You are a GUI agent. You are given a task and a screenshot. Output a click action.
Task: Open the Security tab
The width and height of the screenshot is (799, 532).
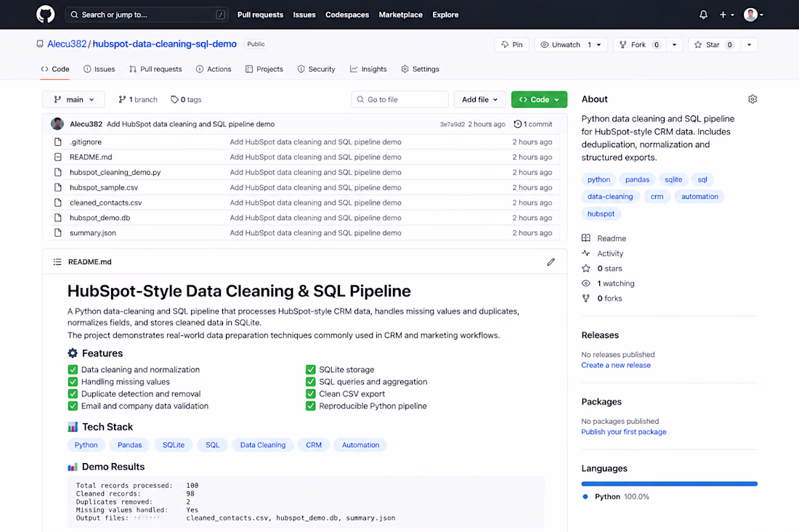(x=317, y=69)
